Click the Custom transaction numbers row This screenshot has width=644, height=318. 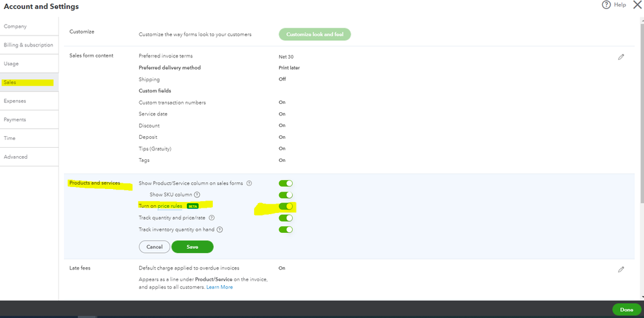(x=212, y=103)
